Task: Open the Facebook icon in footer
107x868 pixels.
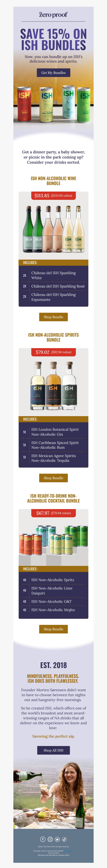Action: click(x=43, y=840)
